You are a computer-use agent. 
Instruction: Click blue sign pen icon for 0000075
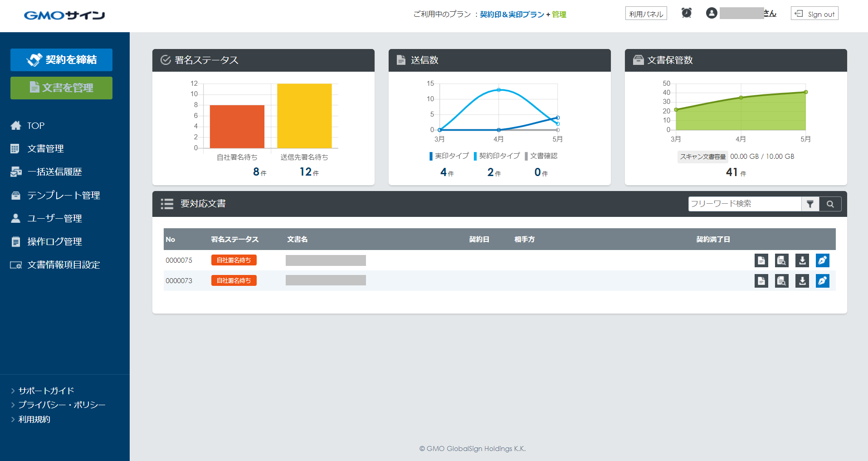(x=822, y=260)
